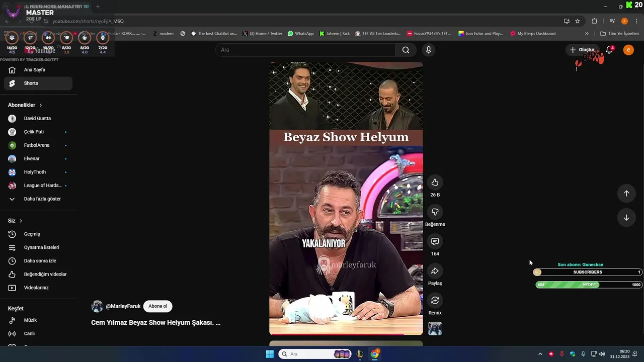644x362 pixels.
Task: Open Home / Twitter bookmark
Action: coord(262,34)
